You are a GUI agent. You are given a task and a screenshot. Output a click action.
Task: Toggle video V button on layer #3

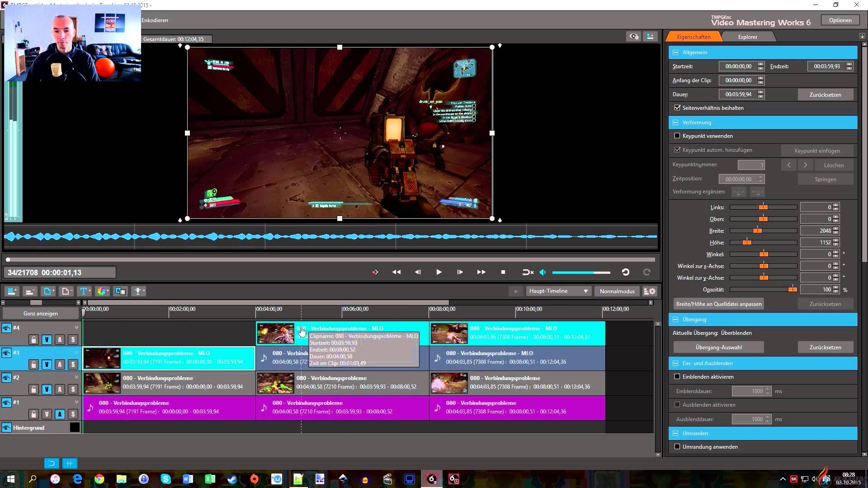(x=47, y=364)
